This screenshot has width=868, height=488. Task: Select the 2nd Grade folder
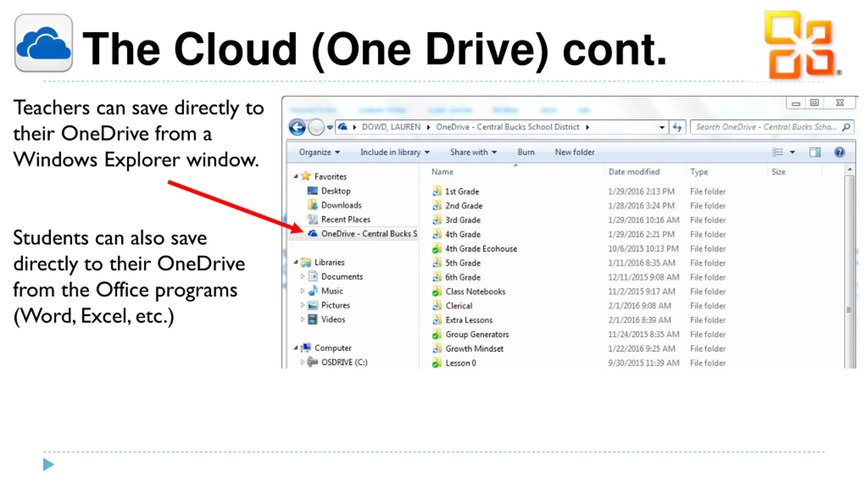point(463,206)
